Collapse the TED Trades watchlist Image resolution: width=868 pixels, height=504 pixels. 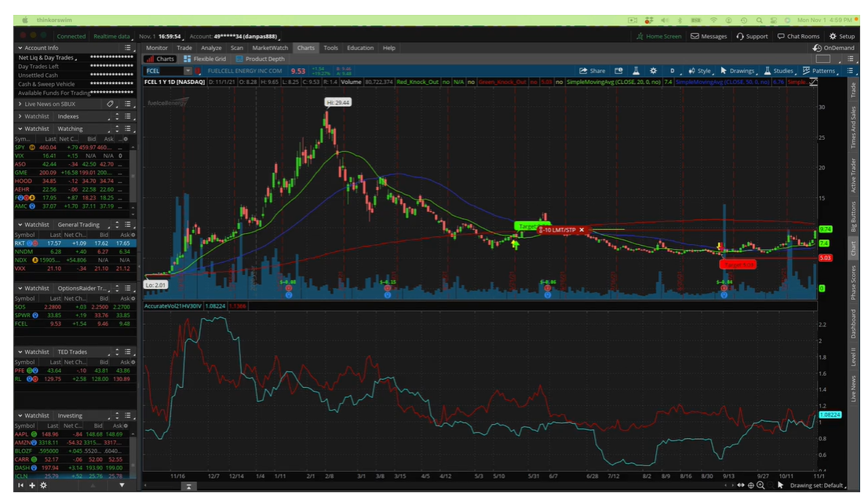(x=20, y=352)
